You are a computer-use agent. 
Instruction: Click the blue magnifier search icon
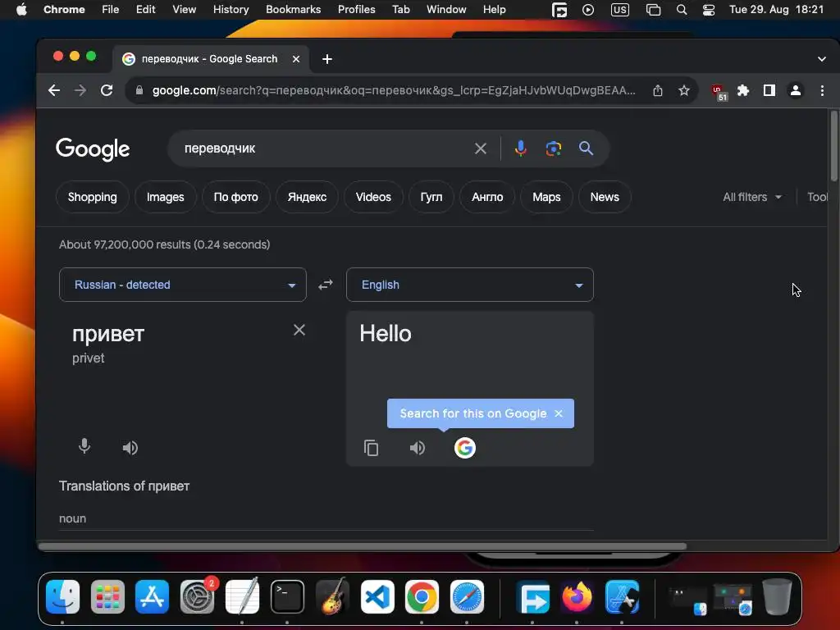586,148
